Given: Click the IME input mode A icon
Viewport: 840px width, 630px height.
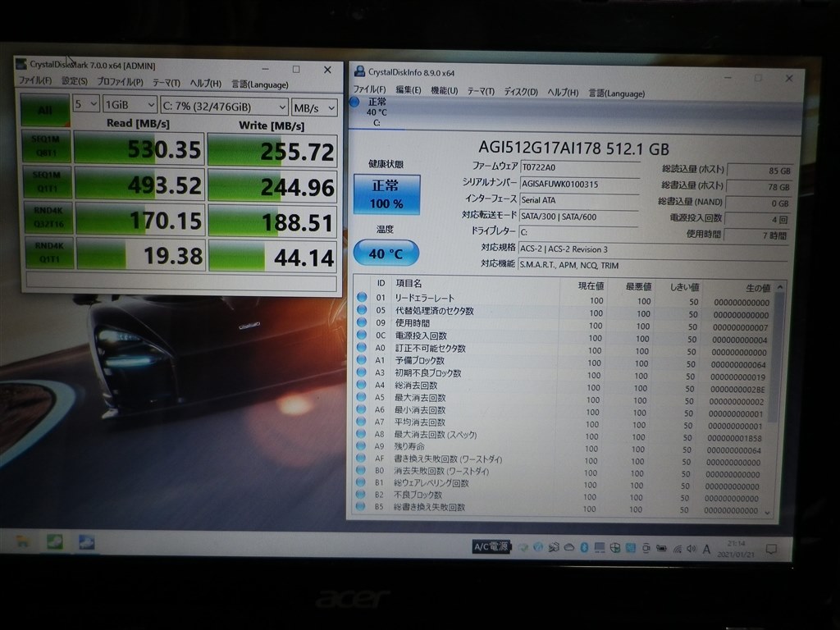Looking at the screenshot, I should pyautogui.click(x=706, y=549).
